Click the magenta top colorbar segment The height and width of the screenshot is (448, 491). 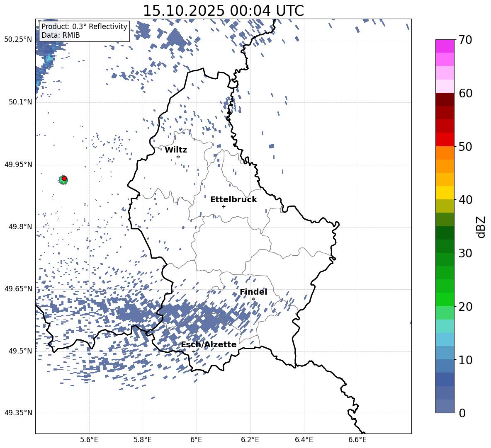tap(445, 46)
